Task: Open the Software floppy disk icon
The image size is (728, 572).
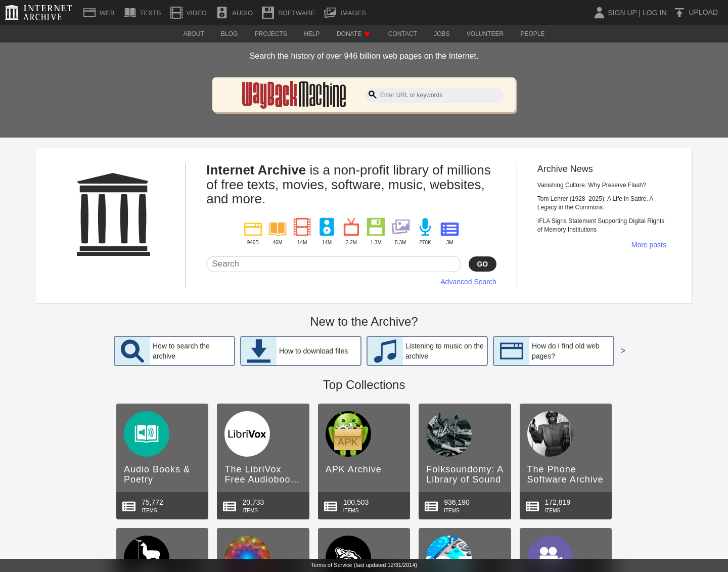Action: pos(268,13)
